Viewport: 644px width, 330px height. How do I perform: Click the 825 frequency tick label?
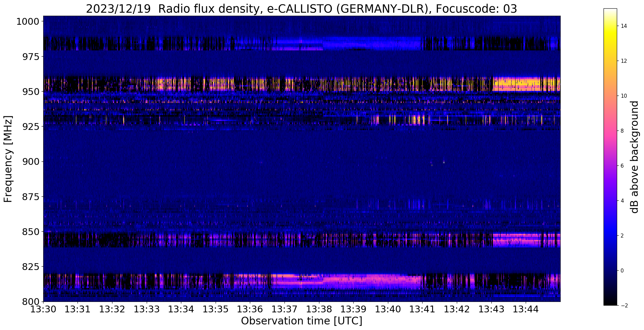(31, 266)
